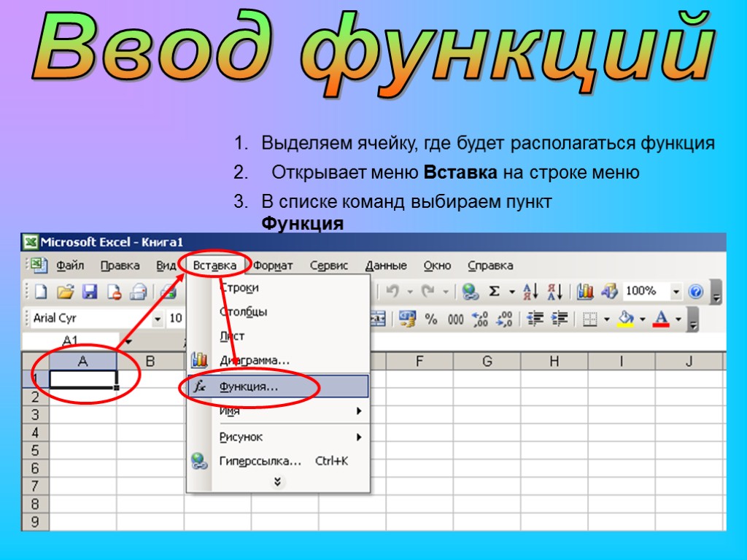747x560 pixels.
Task: Open Chart Wizard toolbar icon
Action: pyautogui.click(x=585, y=291)
